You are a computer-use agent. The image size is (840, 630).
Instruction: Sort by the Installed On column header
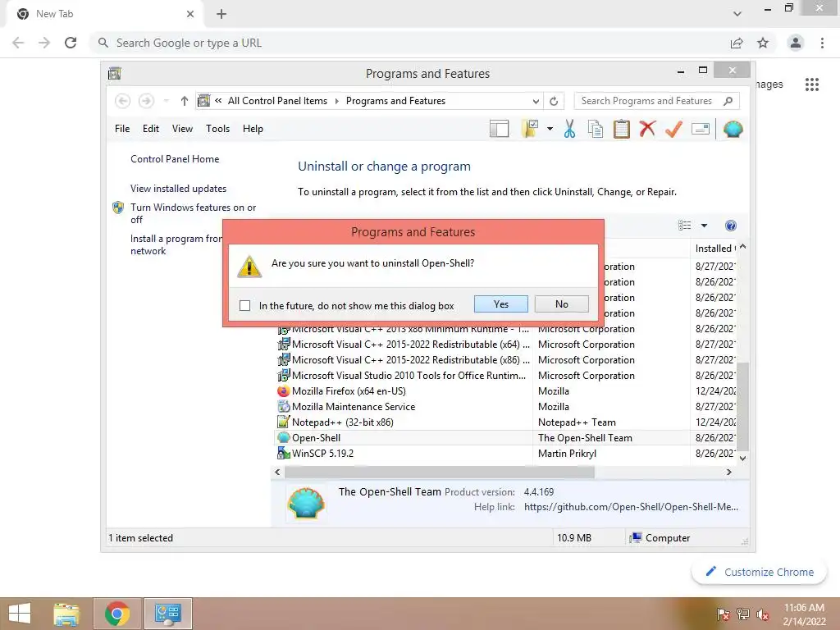pyautogui.click(x=714, y=248)
